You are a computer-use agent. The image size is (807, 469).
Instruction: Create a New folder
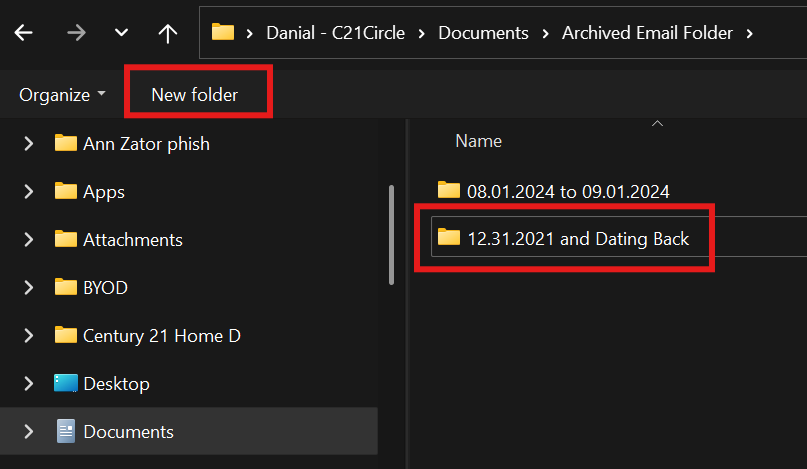194,95
